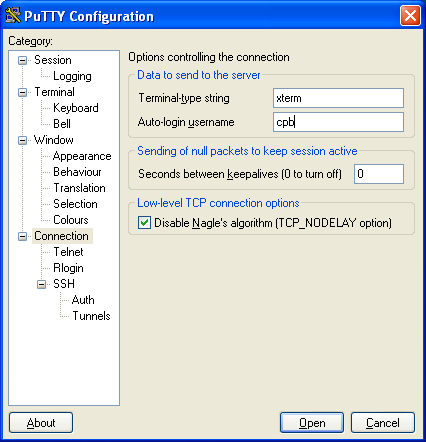Image resolution: width=426 pixels, height=442 pixels.
Task: Click the Open button
Action: (x=312, y=423)
